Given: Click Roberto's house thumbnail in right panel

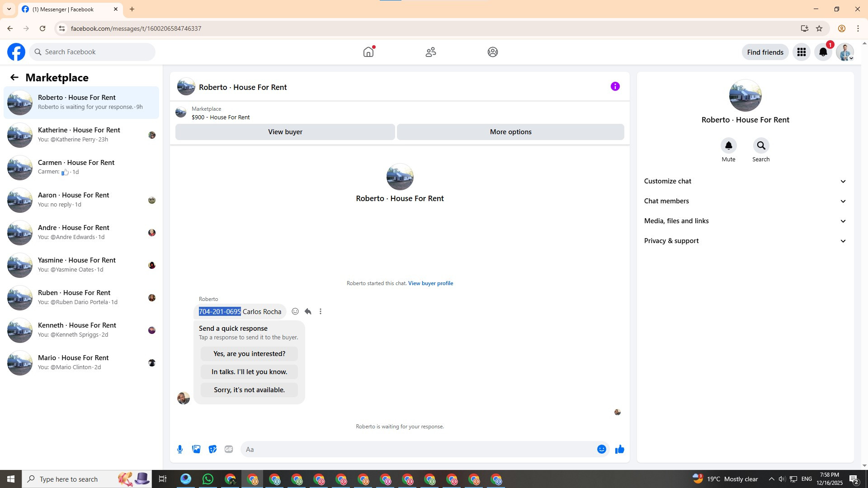Looking at the screenshot, I should pyautogui.click(x=745, y=95).
